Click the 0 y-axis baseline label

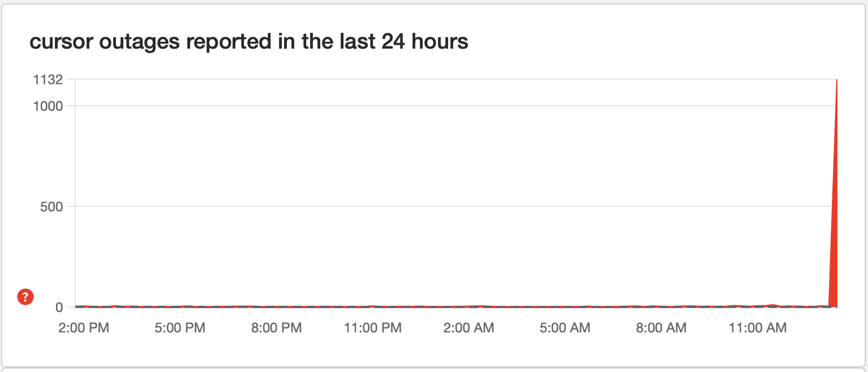[57, 307]
